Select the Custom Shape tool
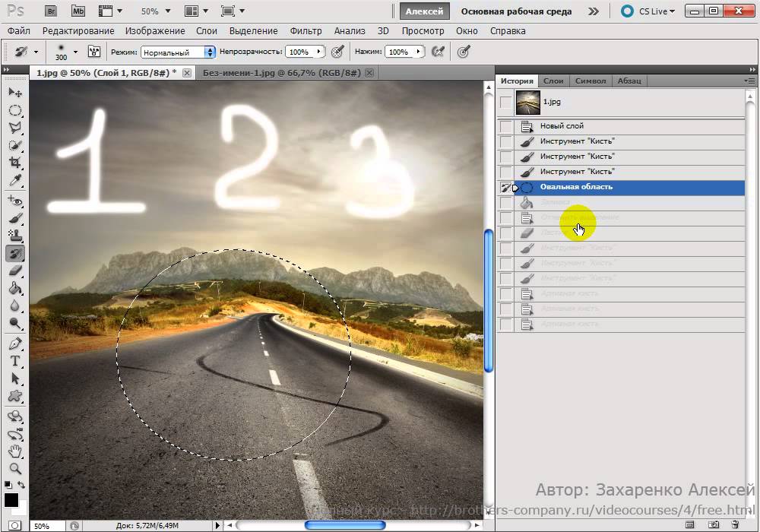Viewport: 760px width, 532px height. pos(15,396)
